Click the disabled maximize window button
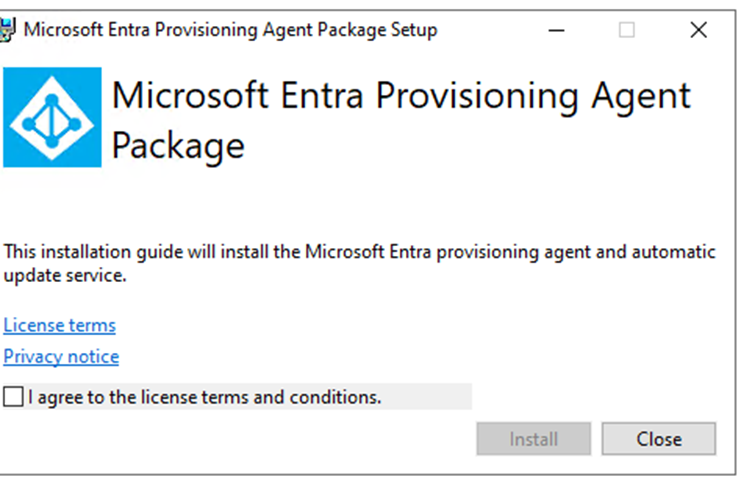This screenshot has height=477, width=741. click(627, 30)
